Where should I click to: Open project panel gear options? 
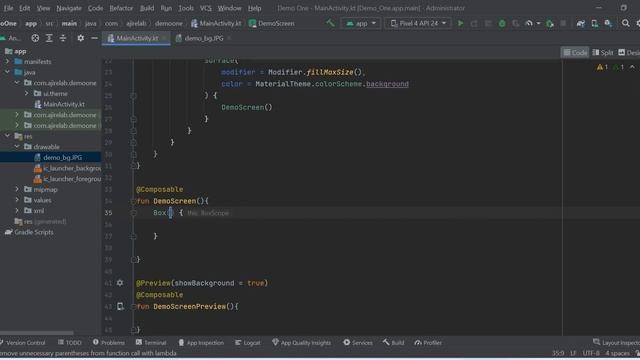(x=80, y=38)
